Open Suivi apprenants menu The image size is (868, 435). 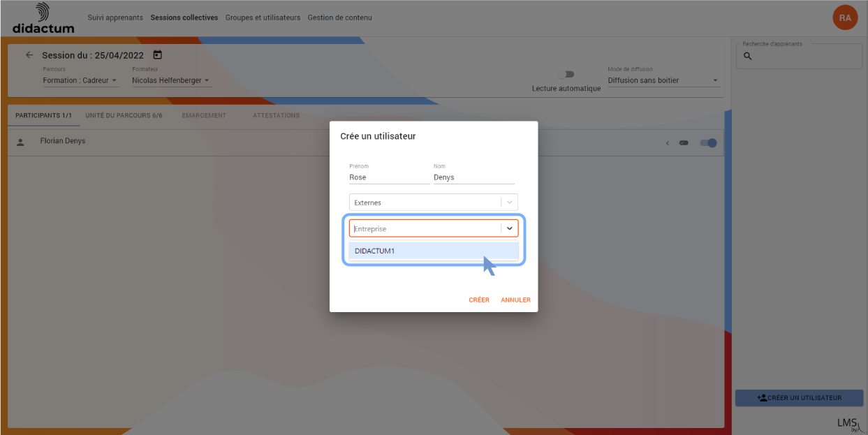click(x=115, y=17)
